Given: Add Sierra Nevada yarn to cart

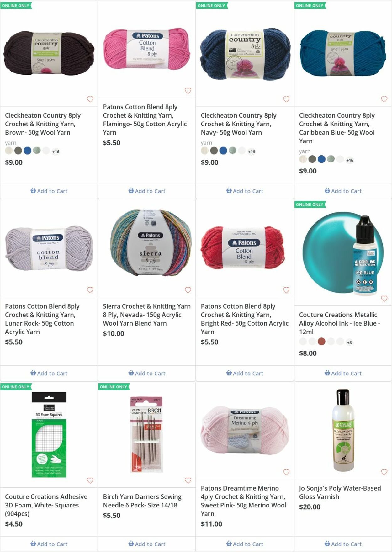Looking at the screenshot, I should 147,373.
